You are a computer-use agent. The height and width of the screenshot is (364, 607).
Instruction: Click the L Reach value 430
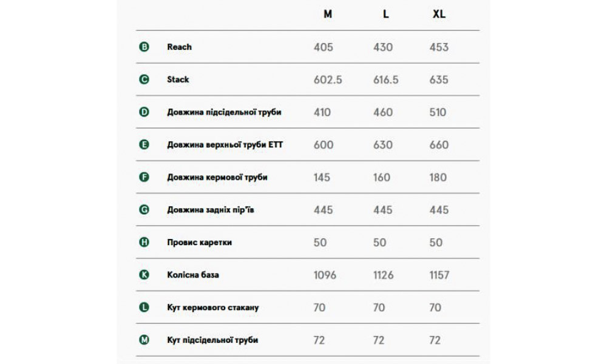[383, 47]
